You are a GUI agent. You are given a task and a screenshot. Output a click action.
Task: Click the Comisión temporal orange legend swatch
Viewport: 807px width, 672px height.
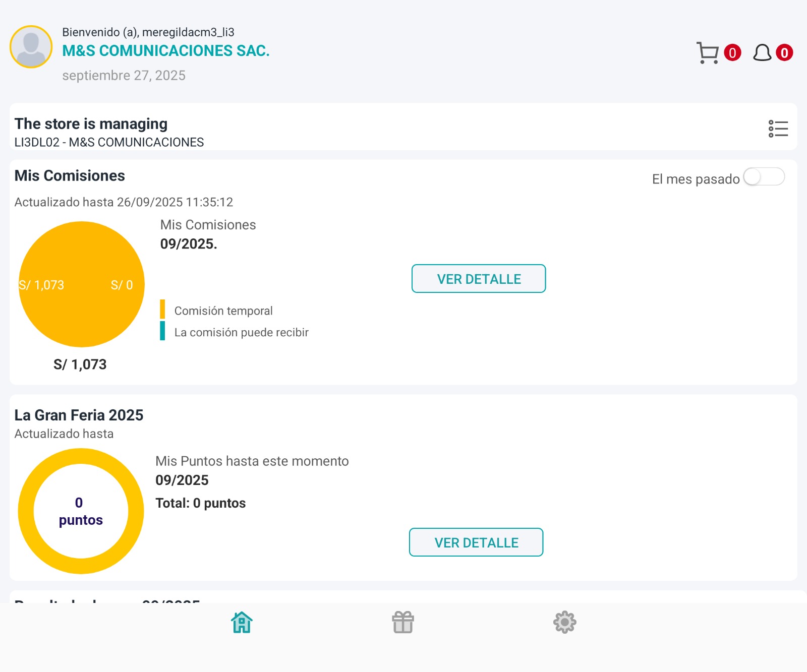click(162, 310)
